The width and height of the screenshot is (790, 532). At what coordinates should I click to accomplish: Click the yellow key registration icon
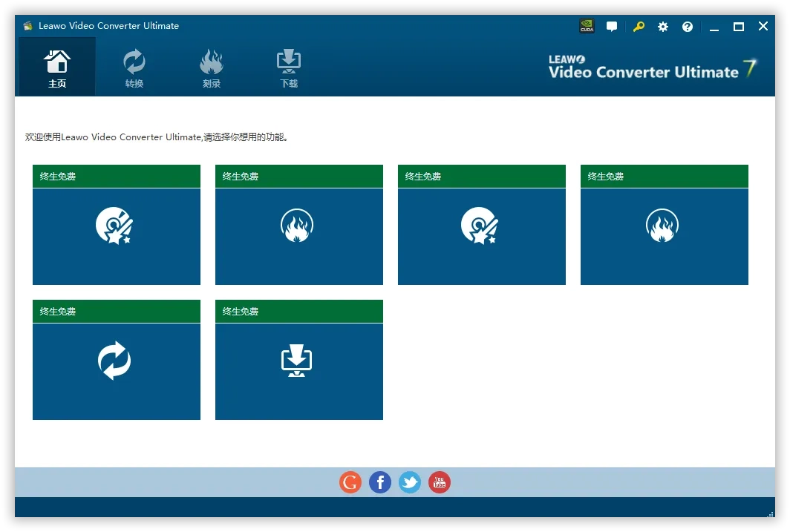pos(639,27)
